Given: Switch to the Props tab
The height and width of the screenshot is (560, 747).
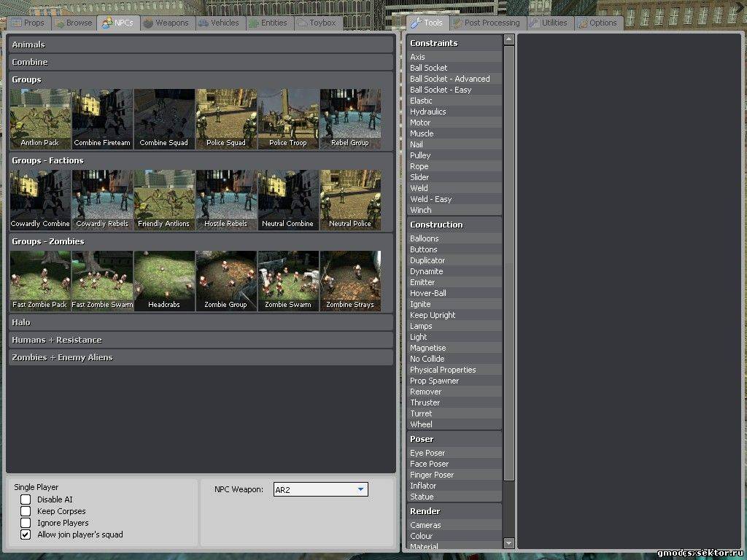Looking at the screenshot, I should tap(28, 23).
